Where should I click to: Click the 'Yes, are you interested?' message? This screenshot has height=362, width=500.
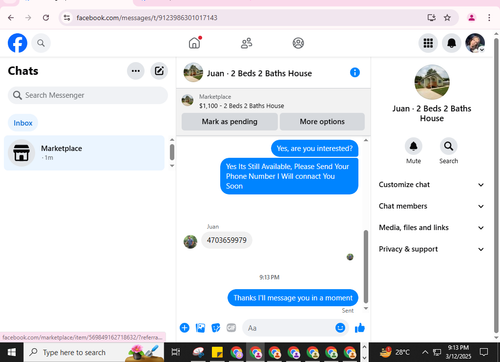(315, 149)
